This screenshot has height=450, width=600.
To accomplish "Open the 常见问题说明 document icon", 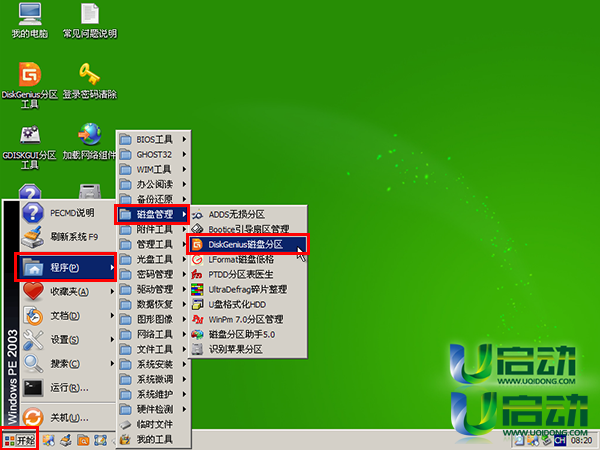I will (x=90, y=20).
